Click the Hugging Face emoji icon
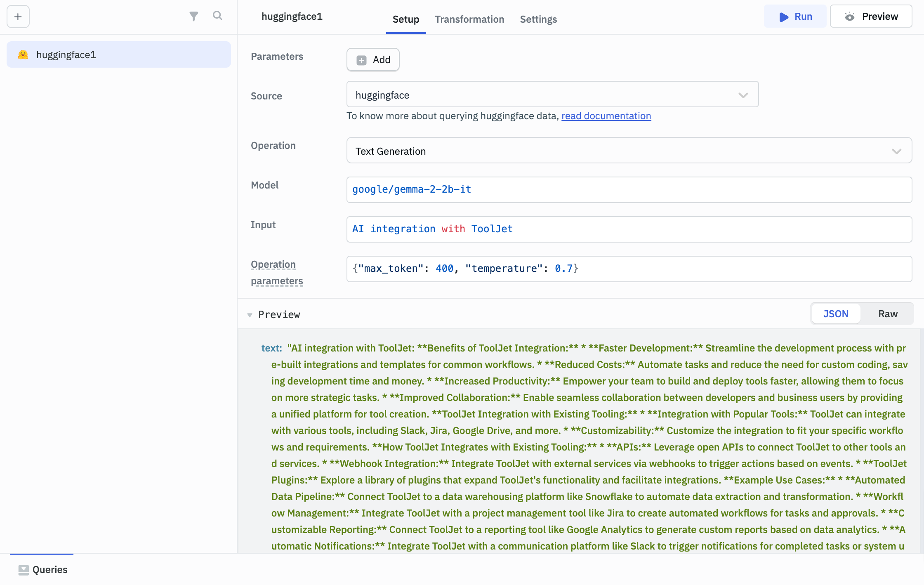924x585 pixels. pyautogui.click(x=23, y=54)
